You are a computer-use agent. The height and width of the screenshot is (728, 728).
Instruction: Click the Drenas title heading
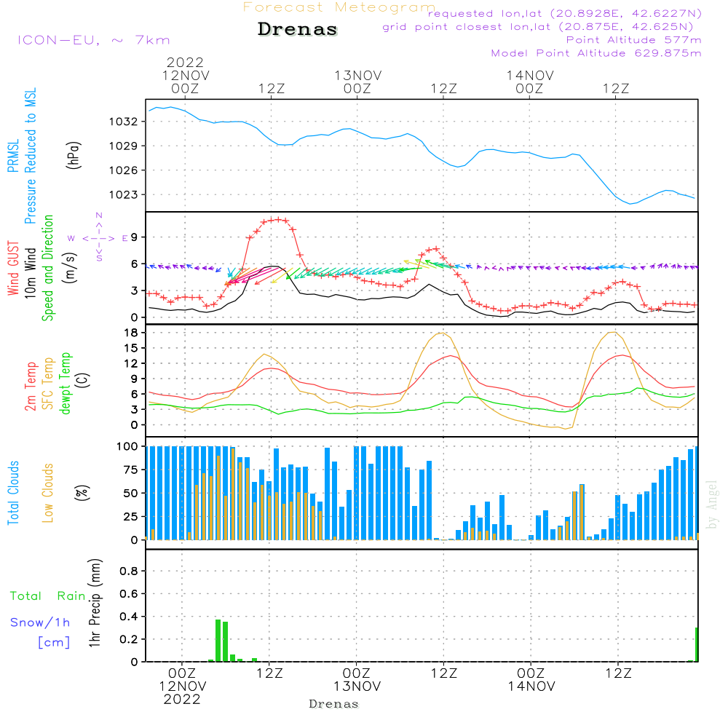297,29
